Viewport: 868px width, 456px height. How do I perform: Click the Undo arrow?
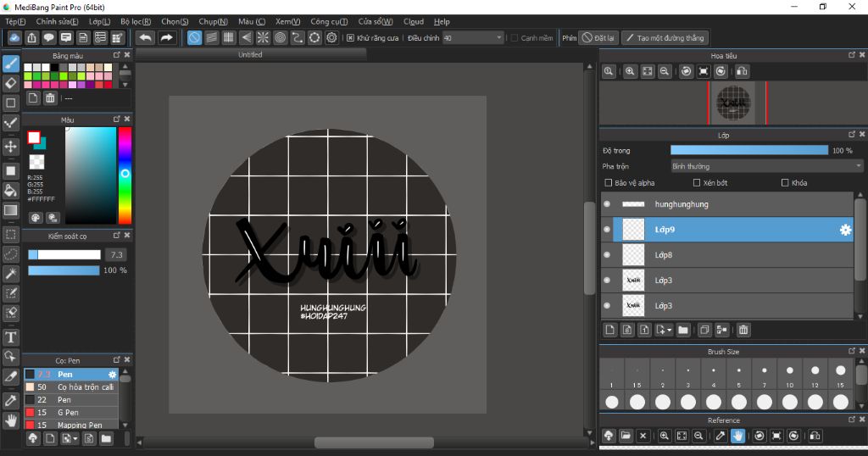point(146,37)
